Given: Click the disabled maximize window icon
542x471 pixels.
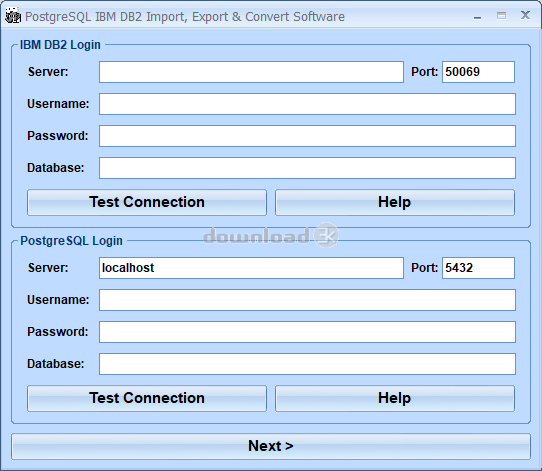Looking at the screenshot, I should click(501, 16).
